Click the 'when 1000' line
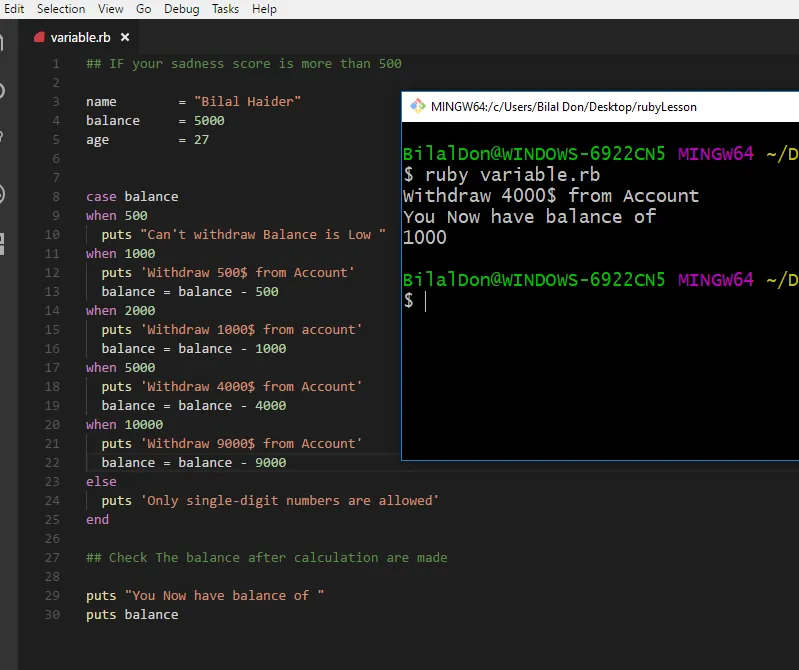Image resolution: width=799 pixels, height=670 pixels. (121, 254)
